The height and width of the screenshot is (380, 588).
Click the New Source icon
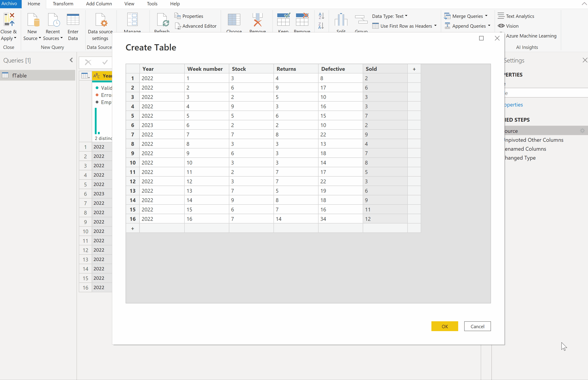coord(33,20)
